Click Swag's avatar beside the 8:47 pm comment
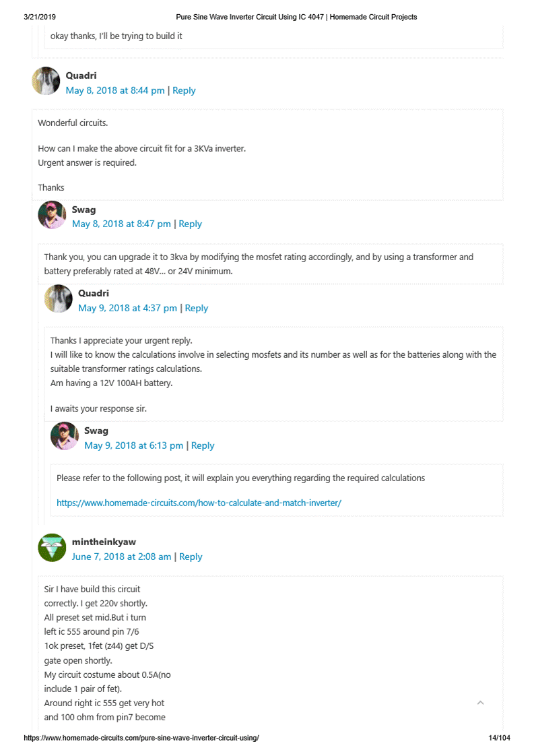Viewport: 534px width, 756px height. (52, 215)
